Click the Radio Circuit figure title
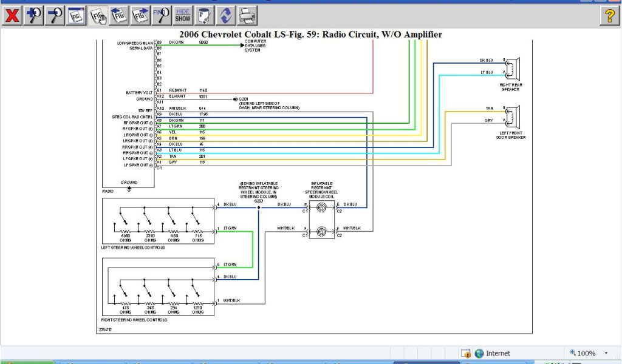Viewport: 622px width, 364px height. click(x=310, y=35)
